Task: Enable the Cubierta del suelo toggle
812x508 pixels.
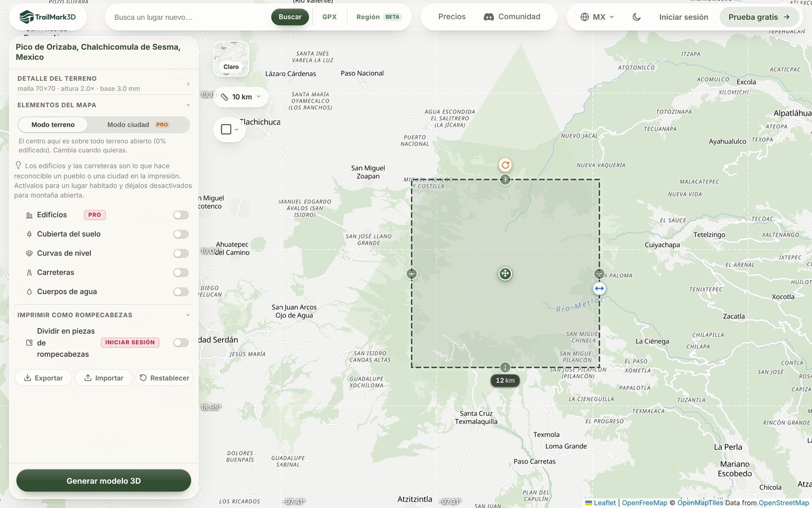Action: point(181,234)
